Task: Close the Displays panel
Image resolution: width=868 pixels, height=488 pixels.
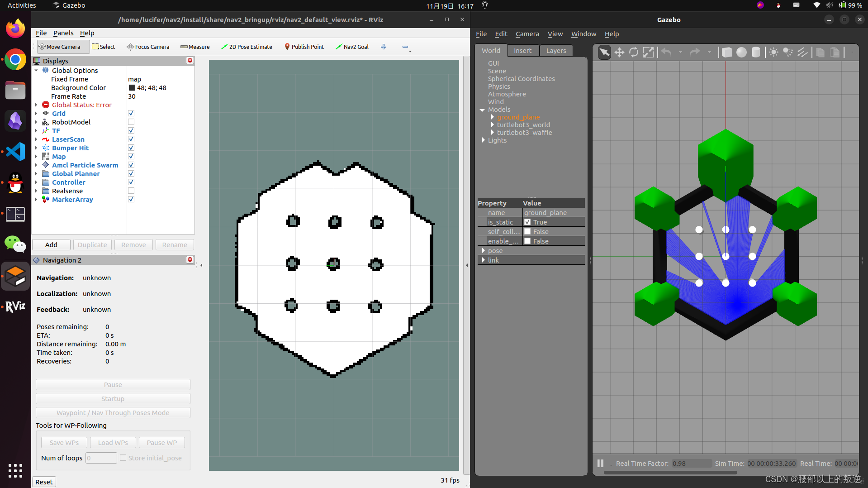Action: pos(190,60)
